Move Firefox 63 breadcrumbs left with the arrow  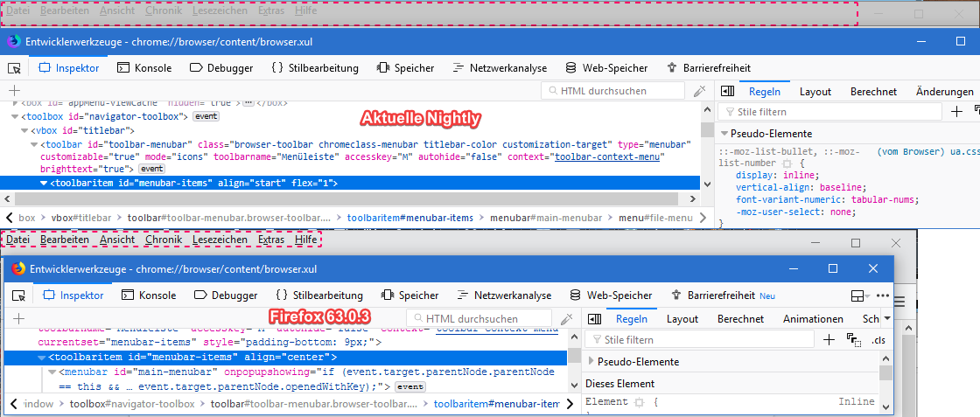pos(14,403)
